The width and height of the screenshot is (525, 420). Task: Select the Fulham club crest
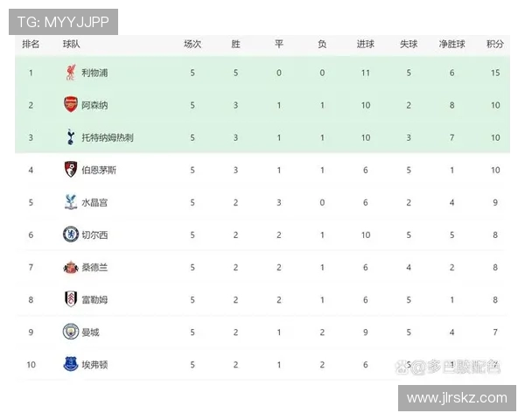pyautogui.click(x=70, y=299)
